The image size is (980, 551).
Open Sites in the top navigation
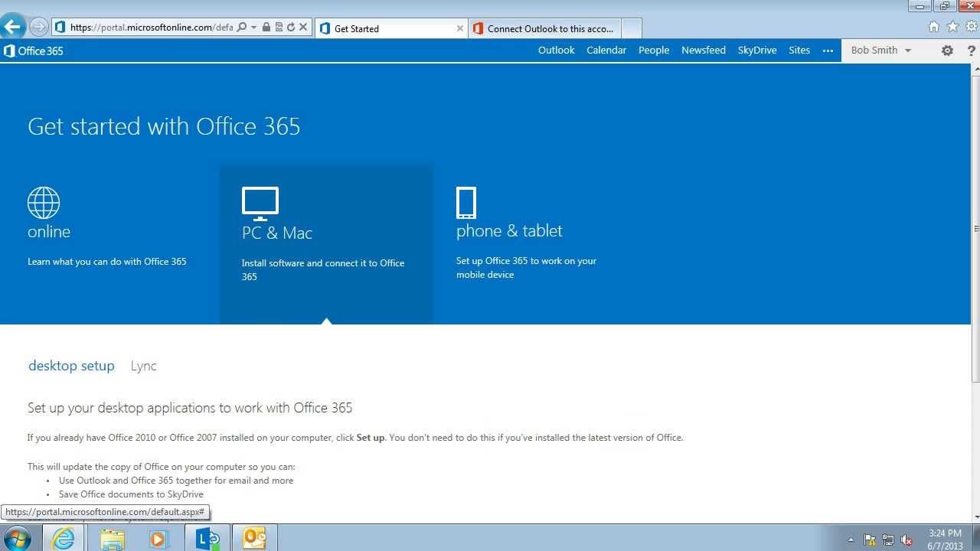(x=799, y=51)
